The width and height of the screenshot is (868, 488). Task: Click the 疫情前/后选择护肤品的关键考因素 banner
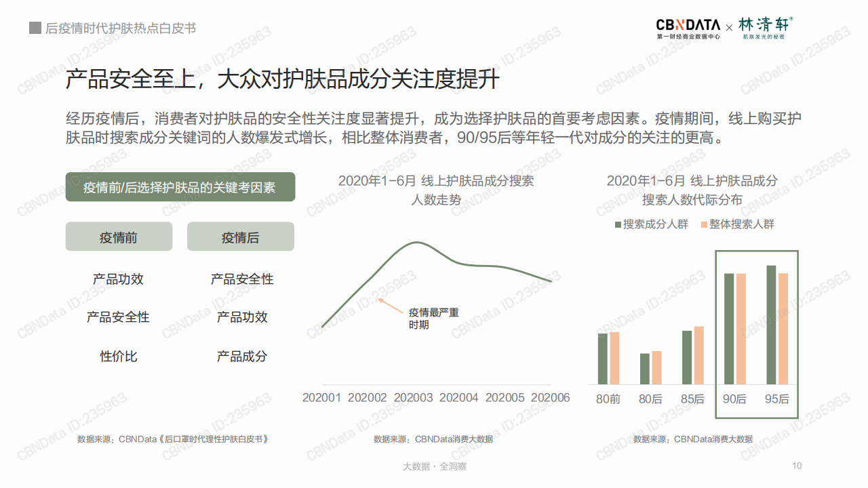coord(180,187)
